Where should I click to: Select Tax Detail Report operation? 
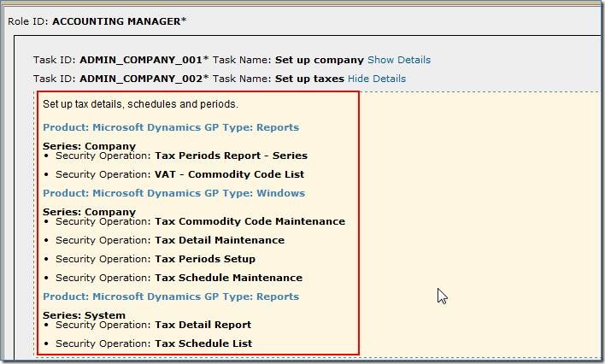(x=203, y=325)
